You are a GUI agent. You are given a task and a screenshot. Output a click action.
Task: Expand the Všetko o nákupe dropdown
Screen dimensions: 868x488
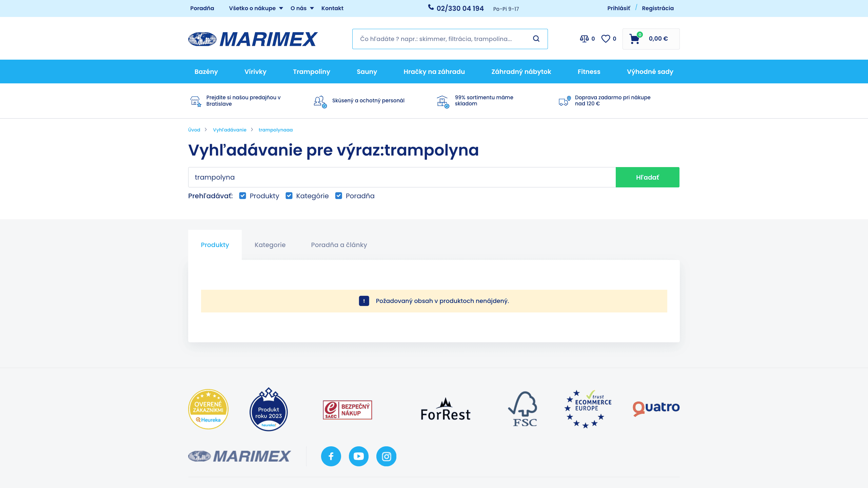coord(256,8)
